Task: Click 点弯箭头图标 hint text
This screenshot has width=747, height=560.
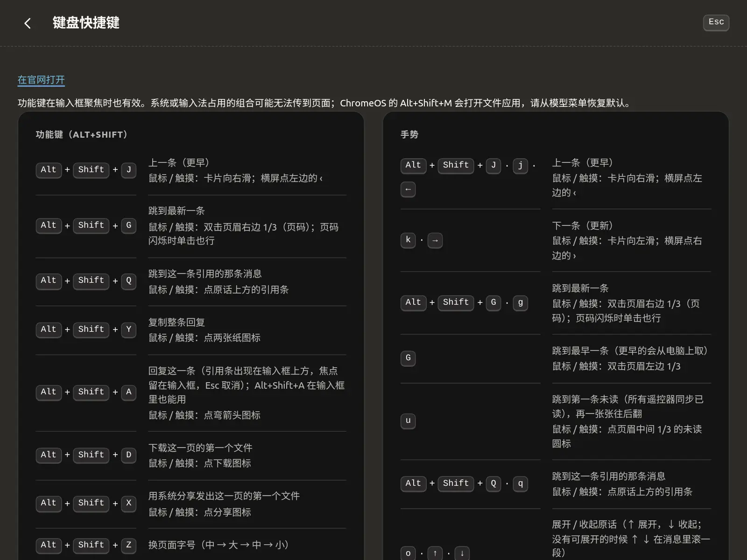Action: click(x=232, y=415)
